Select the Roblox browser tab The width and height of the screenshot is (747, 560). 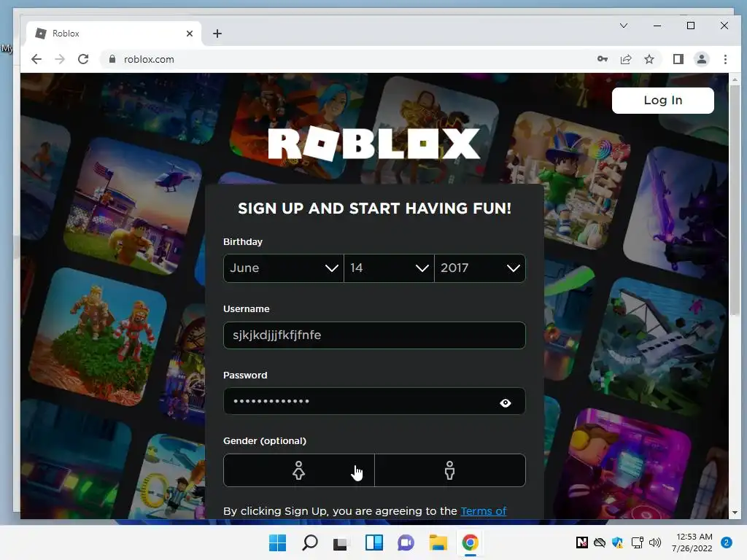point(113,34)
